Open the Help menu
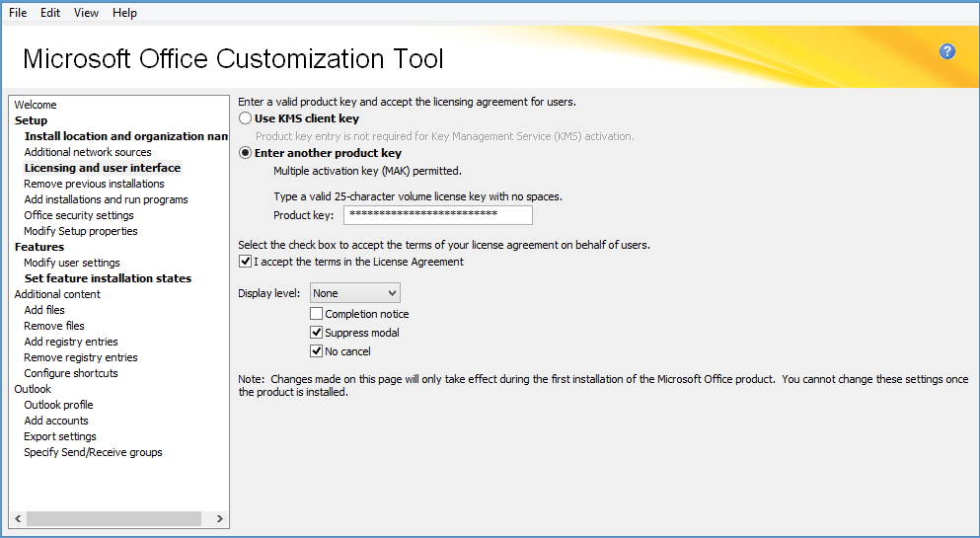The height and width of the screenshot is (538, 980). [x=124, y=13]
